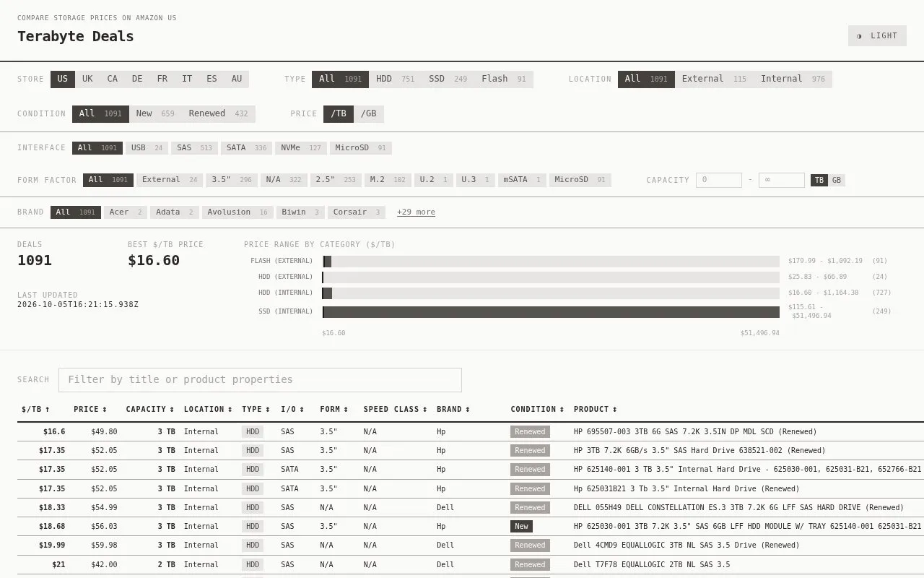Show only Flash type deals
Screen dimensions: 924x578
[x=504, y=79]
